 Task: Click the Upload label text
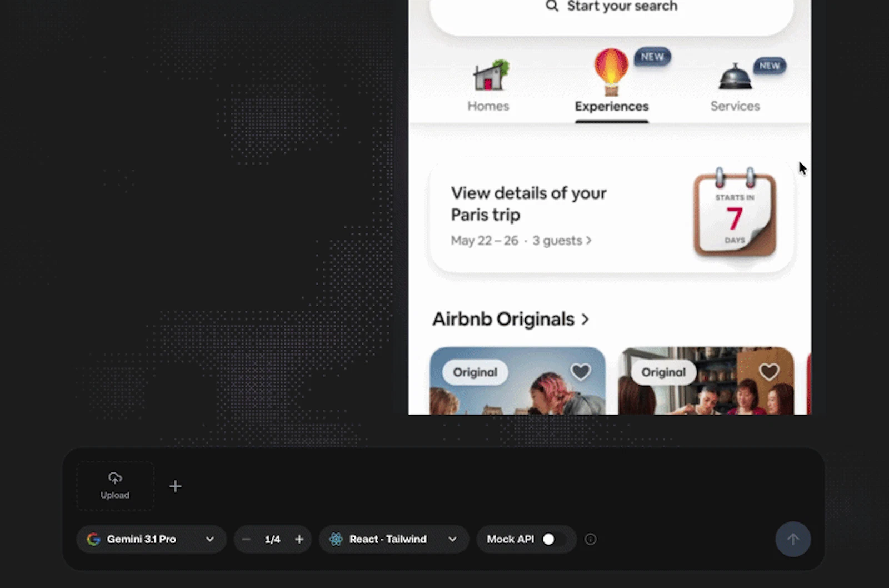point(115,495)
